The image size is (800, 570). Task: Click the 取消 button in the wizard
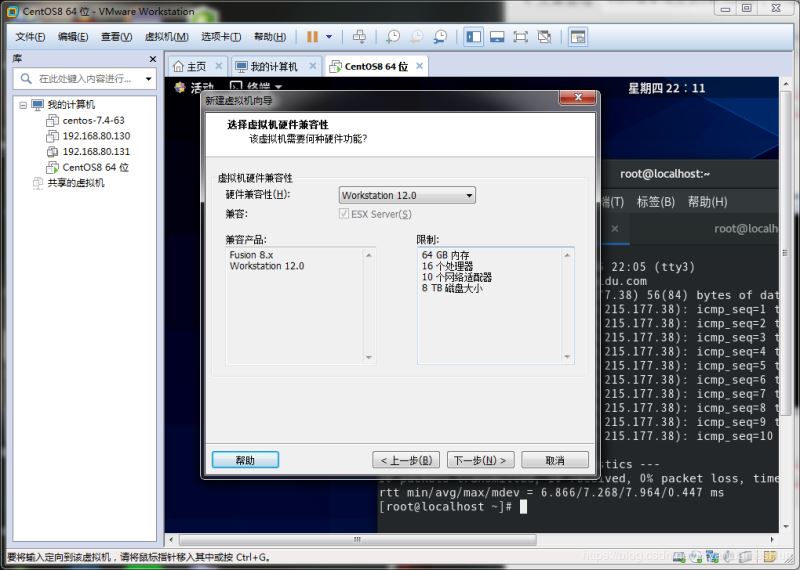(x=555, y=460)
